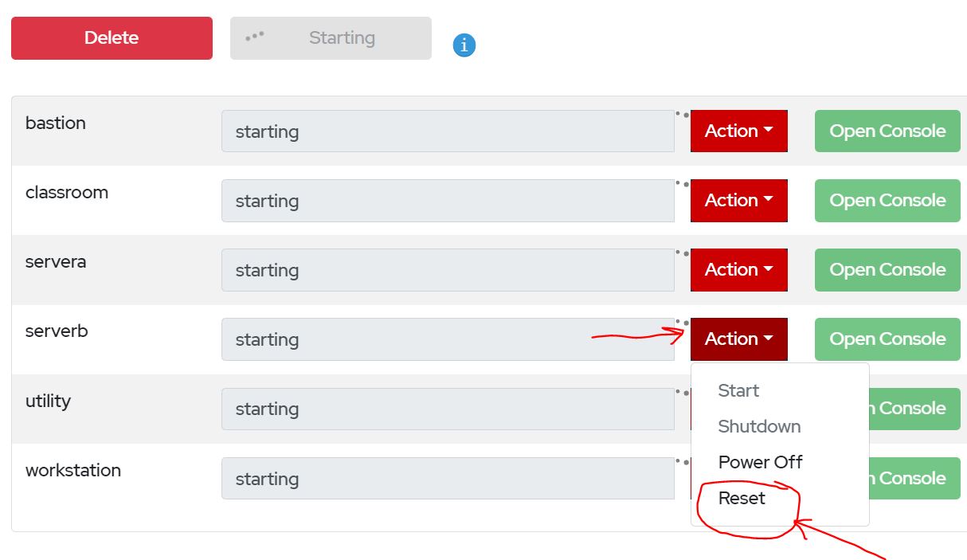Open the Action dropdown for classroom
Viewport: 967px width, 560px height.
pyautogui.click(x=738, y=200)
